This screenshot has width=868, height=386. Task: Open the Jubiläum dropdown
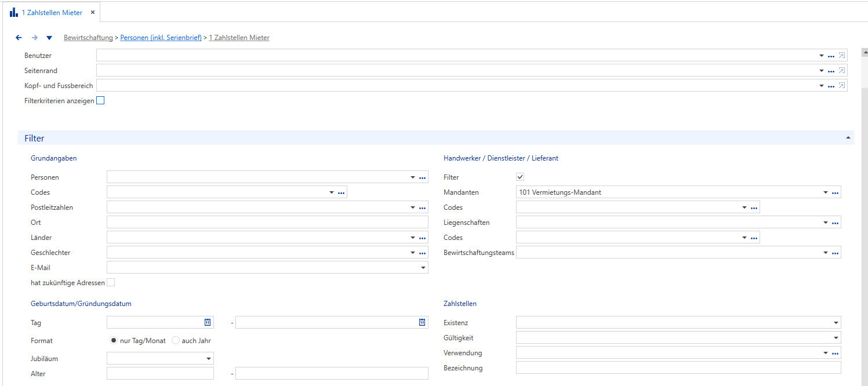tap(208, 359)
